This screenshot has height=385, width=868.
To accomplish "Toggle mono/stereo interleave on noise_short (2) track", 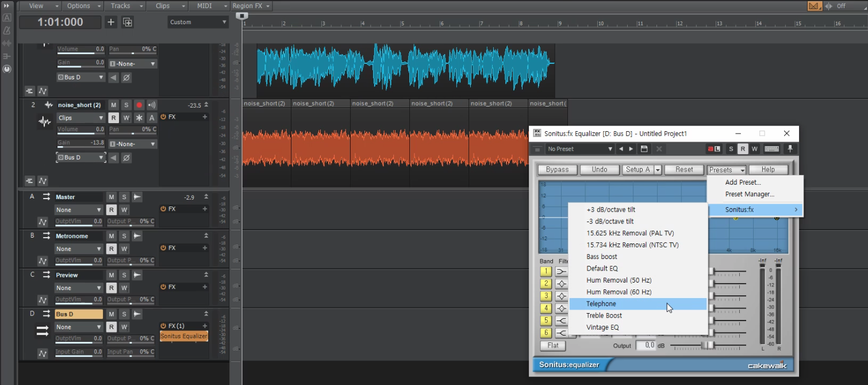I will pos(114,158).
